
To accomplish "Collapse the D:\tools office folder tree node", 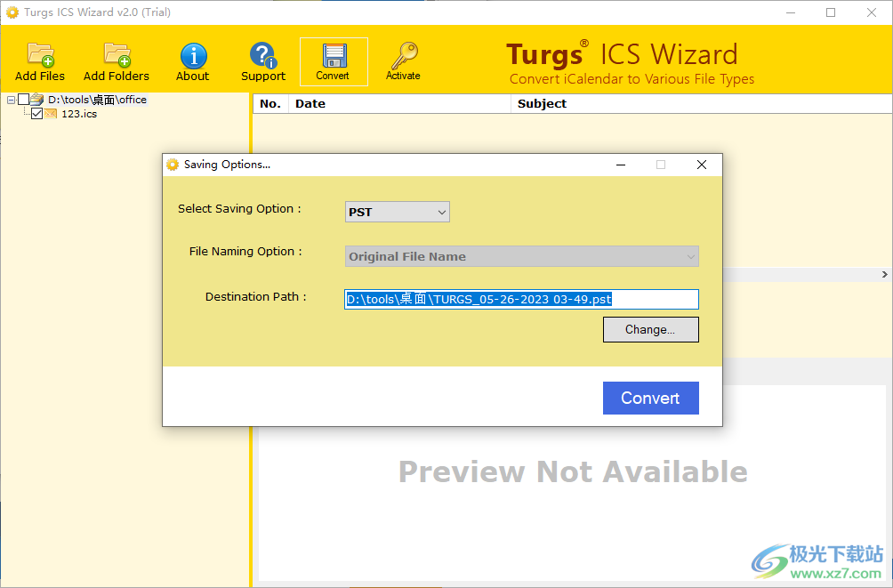I will [x=11, y=100].
